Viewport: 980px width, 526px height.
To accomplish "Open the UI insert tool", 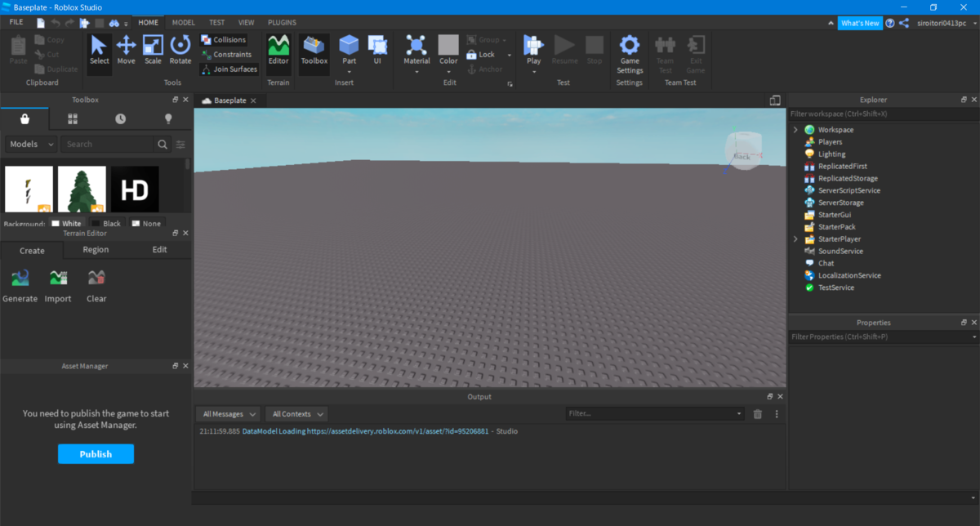I will coord(377,51).
